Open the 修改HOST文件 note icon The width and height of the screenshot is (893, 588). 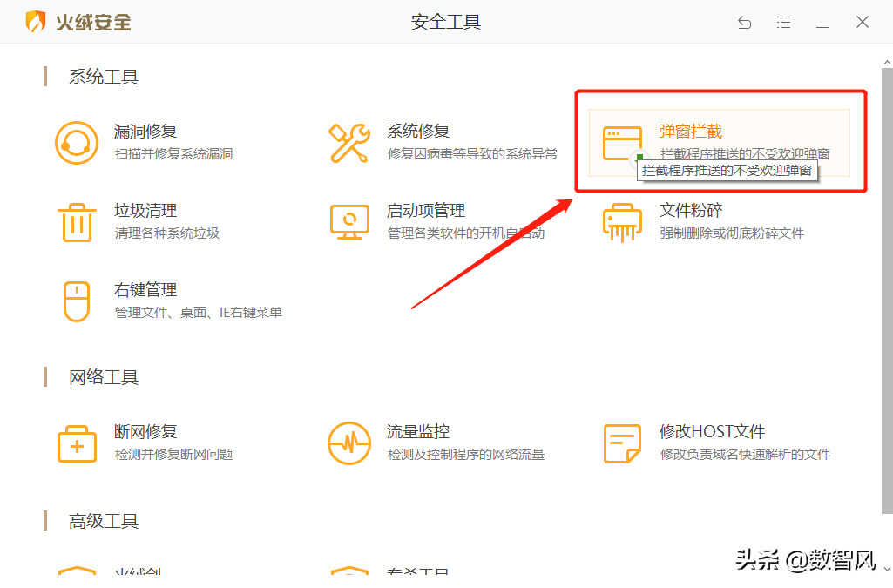tap(622, 443)
